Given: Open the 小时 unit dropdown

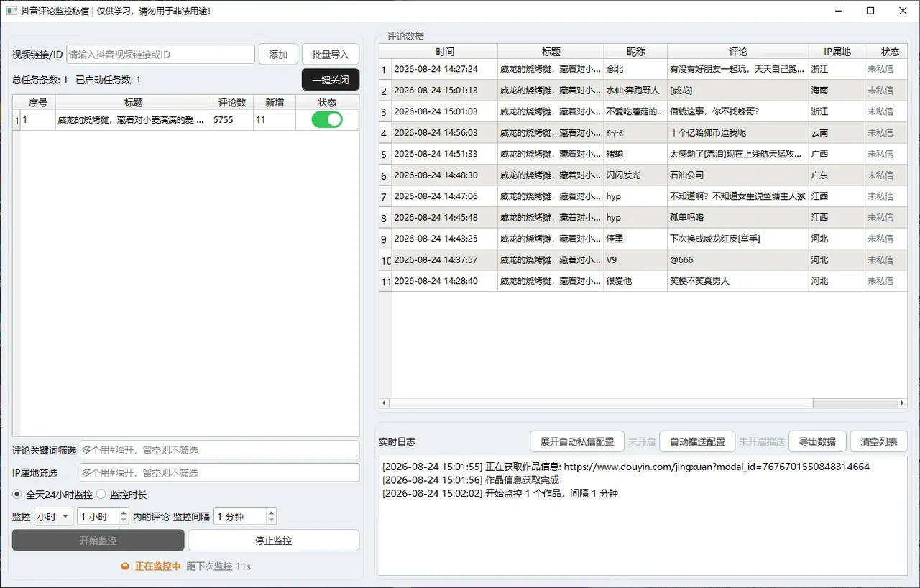Looking at the screenshot, I should 53,517.
